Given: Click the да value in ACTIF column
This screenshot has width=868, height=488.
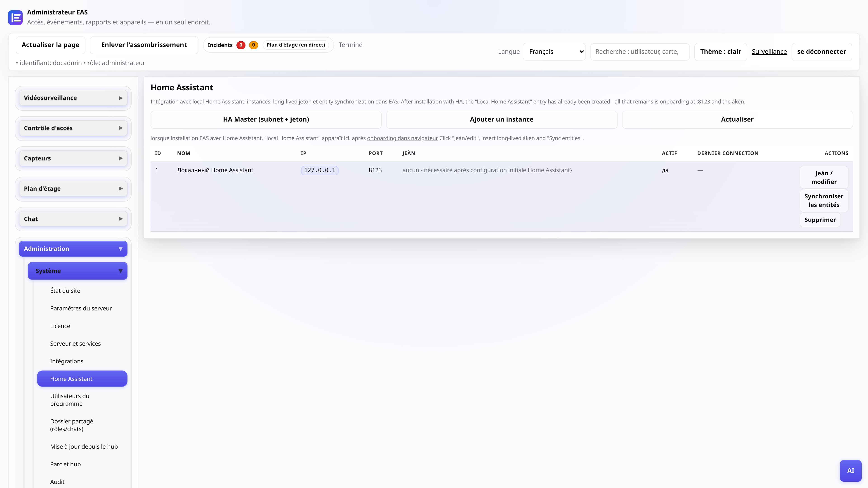Looking at the screenshot, I should [665, 170].
